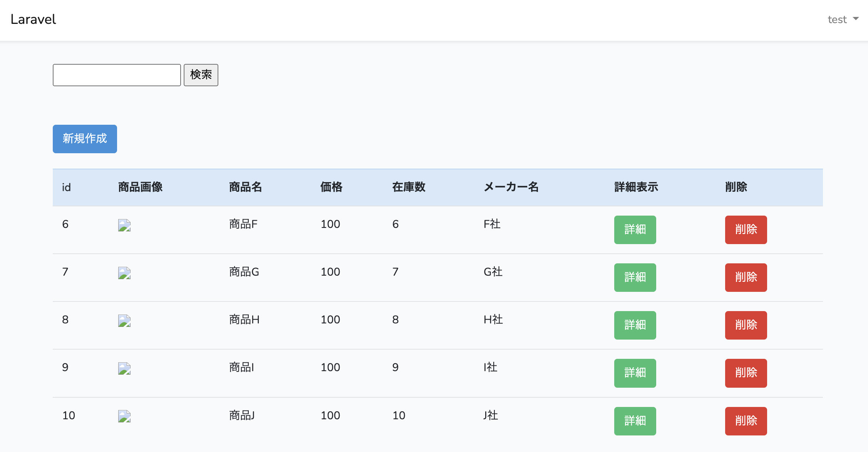Screen dimensions: 868x452
Task: Delete product 商品F with 削除 button
Action: click(x=746, y=229)
